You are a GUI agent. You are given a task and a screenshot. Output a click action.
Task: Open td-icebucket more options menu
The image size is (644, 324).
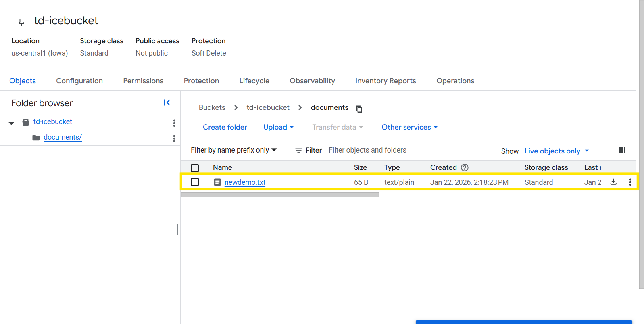pos(174,123)
